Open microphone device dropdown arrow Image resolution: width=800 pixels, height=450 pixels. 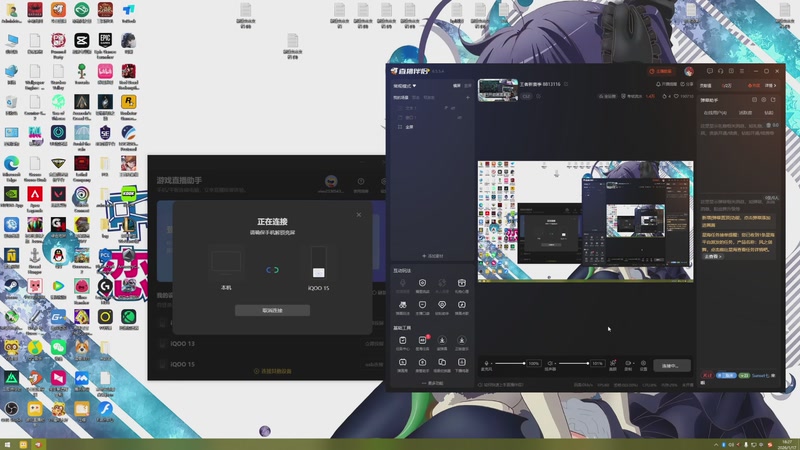click(x=491, y=364)
